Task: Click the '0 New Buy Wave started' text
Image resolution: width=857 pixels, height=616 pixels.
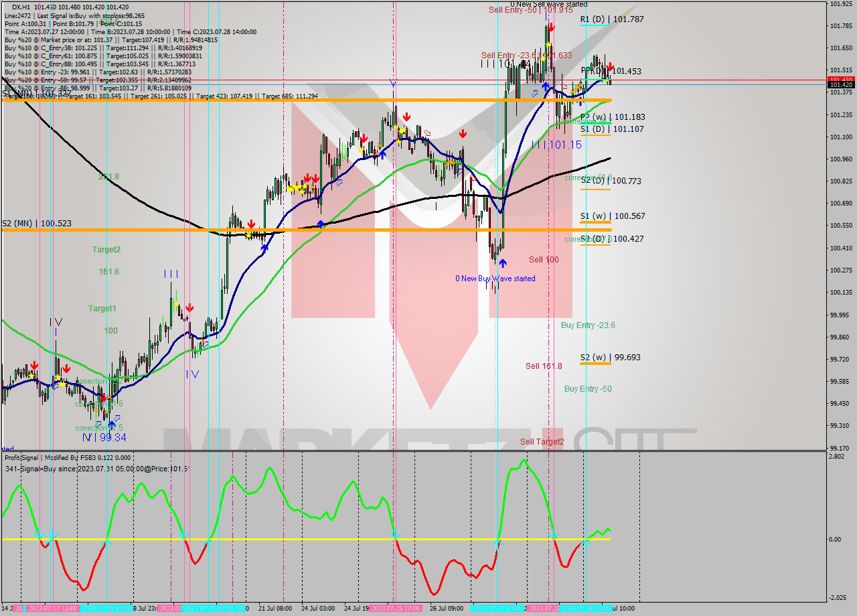Action: click(x=495, y=279)
